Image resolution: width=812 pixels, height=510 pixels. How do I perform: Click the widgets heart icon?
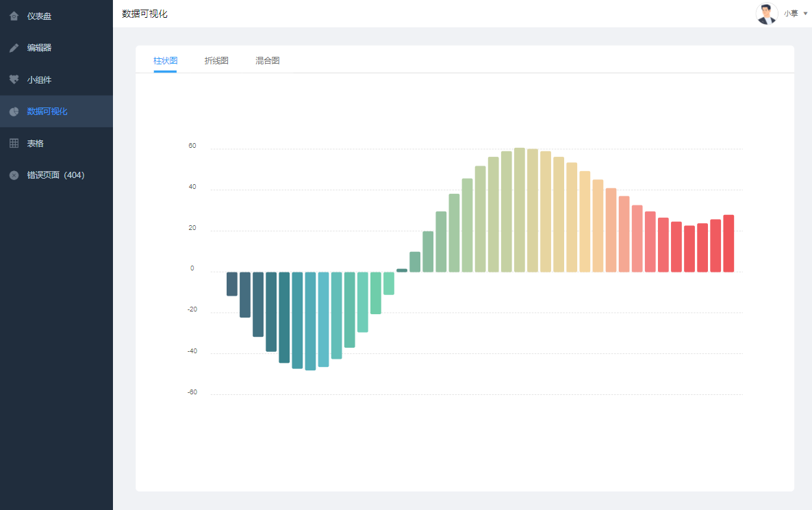point(14,79)
